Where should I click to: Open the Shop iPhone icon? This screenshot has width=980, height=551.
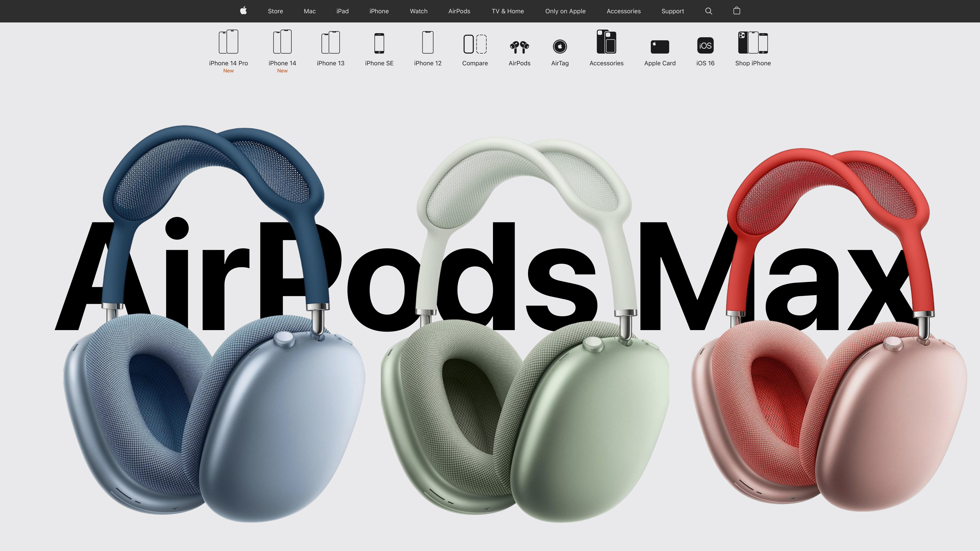click(753, 43)
